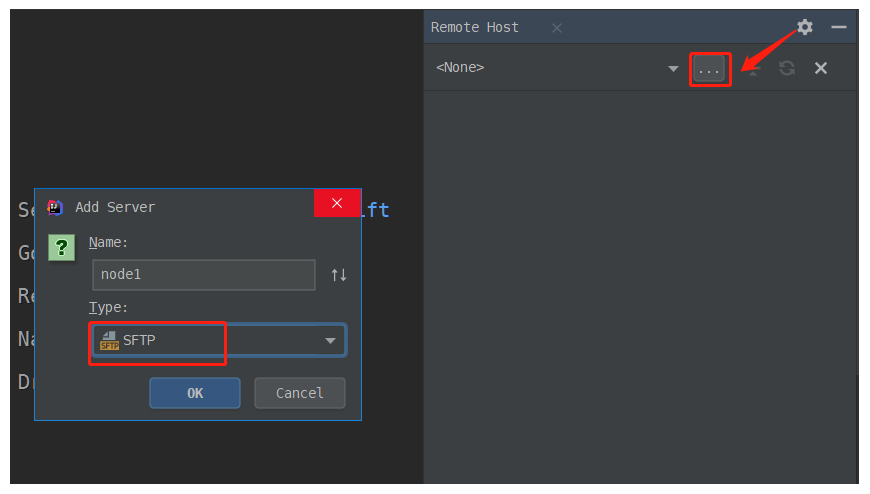Refresh the Remote Host file list
The width and height of the screenshot is (870, 494).
[x=787, y=68]
